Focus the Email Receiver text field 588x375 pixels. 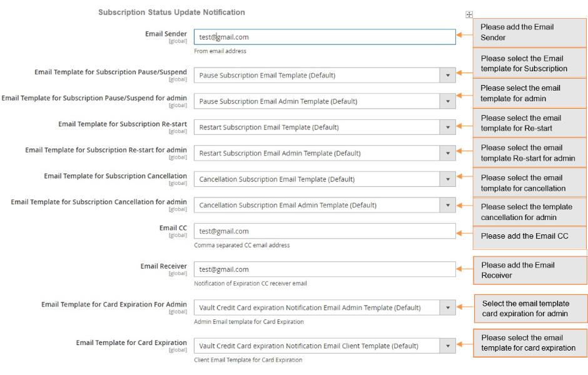(x=324, y=269)
